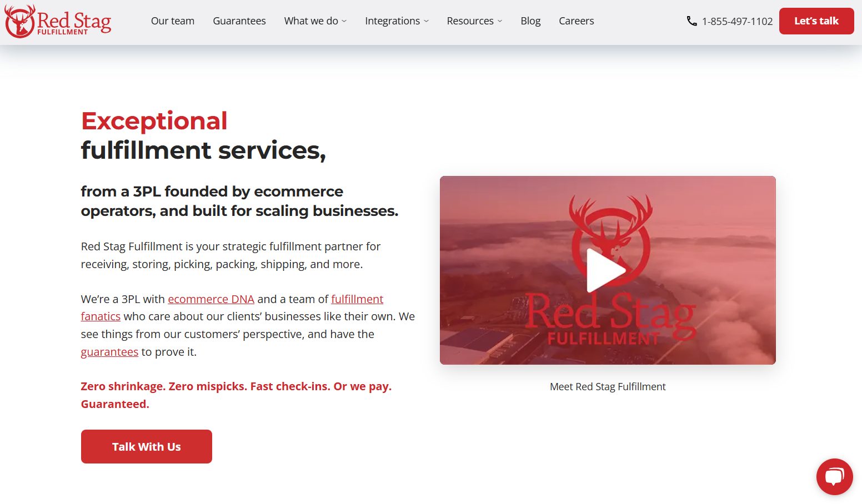Open the underlined guarantees link
Screen dimensions: 862x504
point(109,351)
